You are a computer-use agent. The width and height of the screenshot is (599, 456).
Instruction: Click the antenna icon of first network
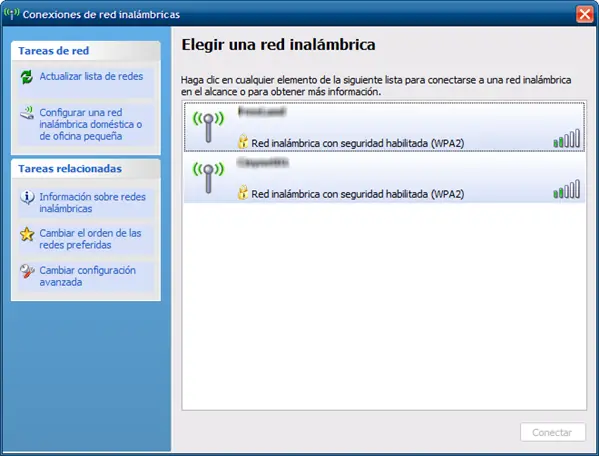[208, 127]
